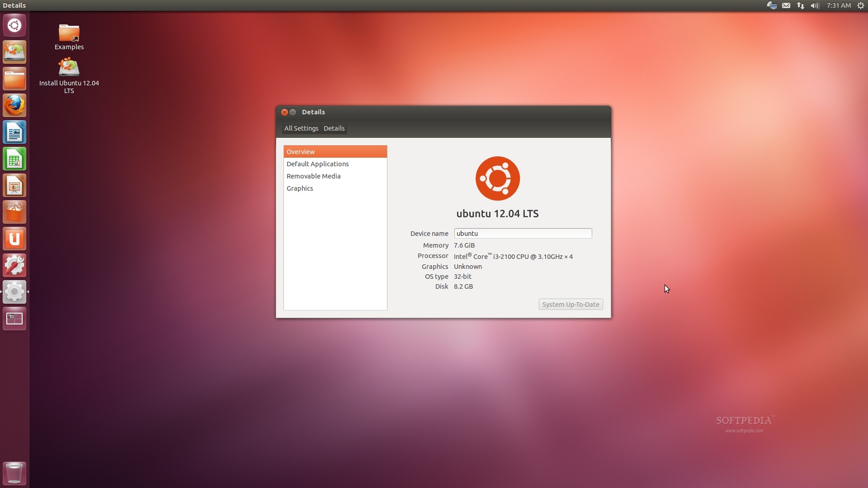The height and width of the screenshot is (488, 868).
Task: Open the clock showing 7:31 AM
Action: (839, 5)
